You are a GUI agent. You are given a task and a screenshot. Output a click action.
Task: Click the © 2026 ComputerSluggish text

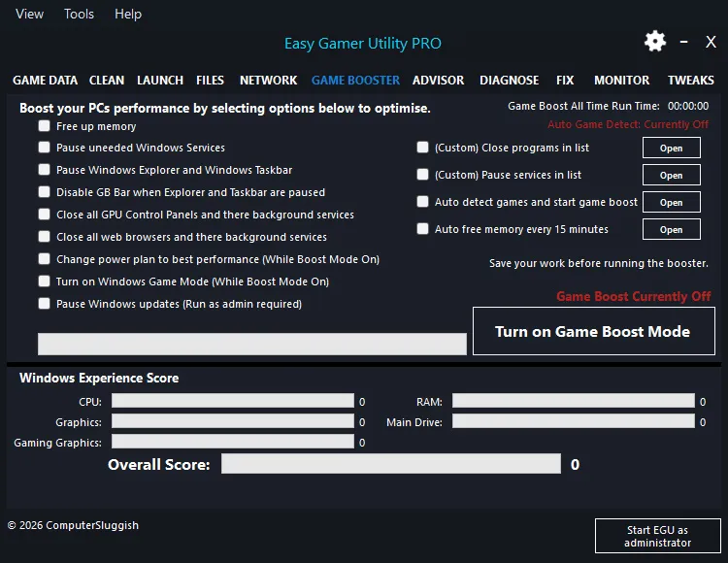click(73, 525)
